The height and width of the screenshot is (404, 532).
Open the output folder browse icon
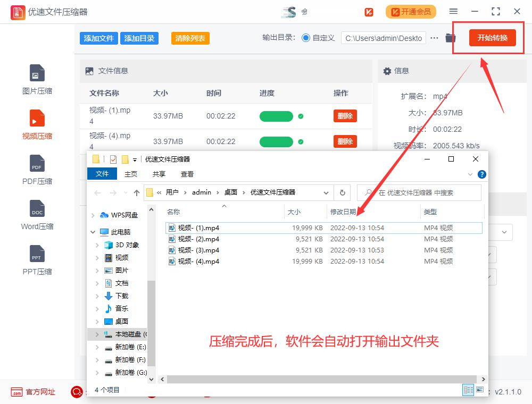(450, 38)
